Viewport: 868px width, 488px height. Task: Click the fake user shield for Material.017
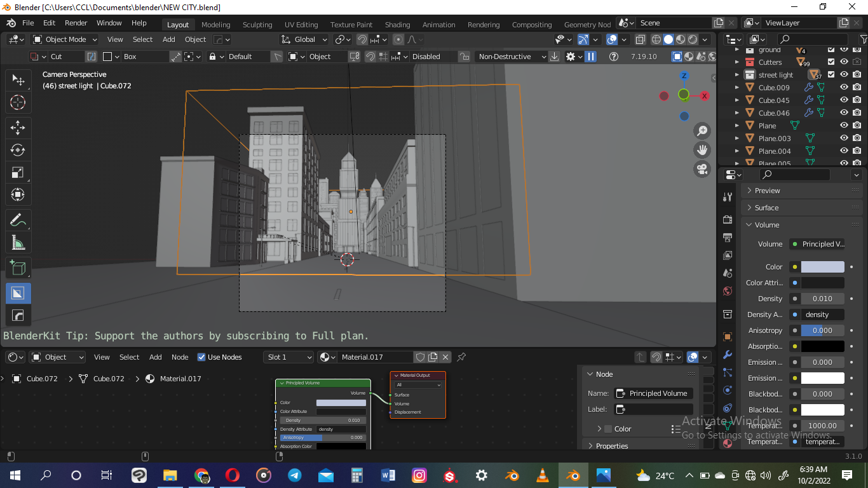coord(420,357)
